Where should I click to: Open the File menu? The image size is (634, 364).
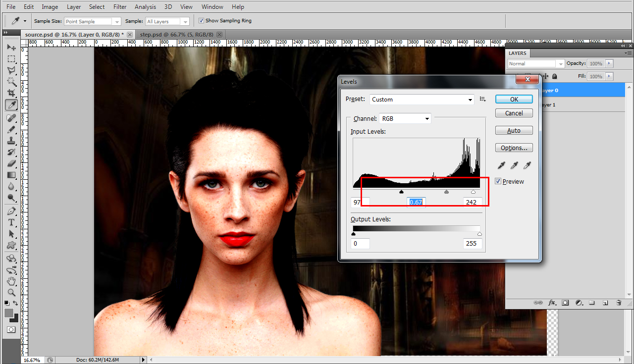coord(11,7)
